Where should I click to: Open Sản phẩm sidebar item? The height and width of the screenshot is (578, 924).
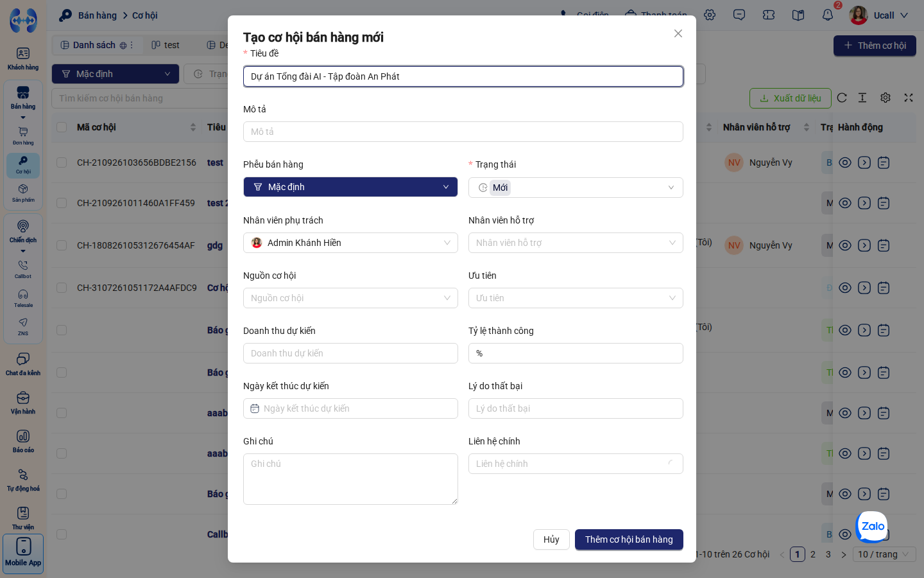coord(23,193)
